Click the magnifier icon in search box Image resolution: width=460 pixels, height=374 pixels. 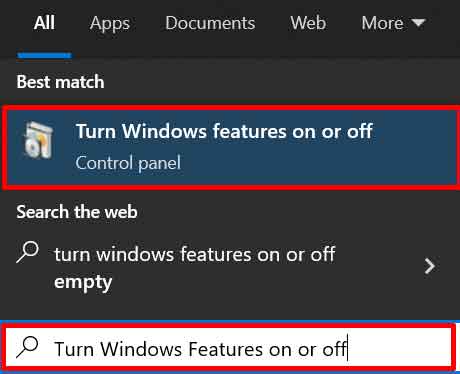pos(27,347)
